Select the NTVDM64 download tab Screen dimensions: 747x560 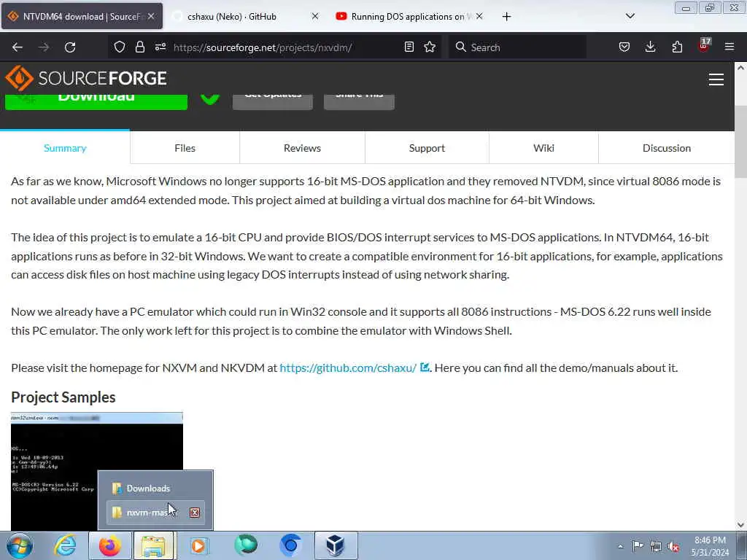[x=82, y=17]
